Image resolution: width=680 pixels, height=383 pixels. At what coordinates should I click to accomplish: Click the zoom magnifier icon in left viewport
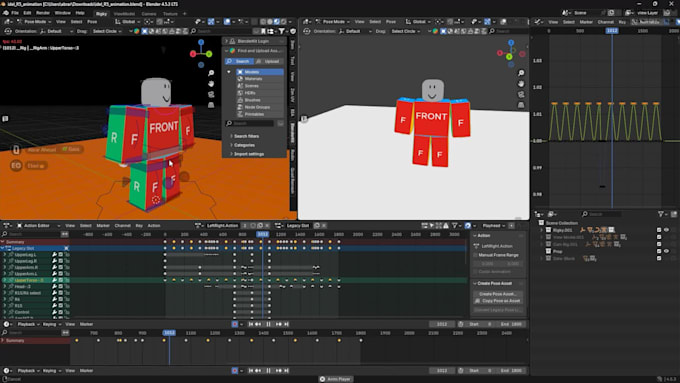(211, 73)
